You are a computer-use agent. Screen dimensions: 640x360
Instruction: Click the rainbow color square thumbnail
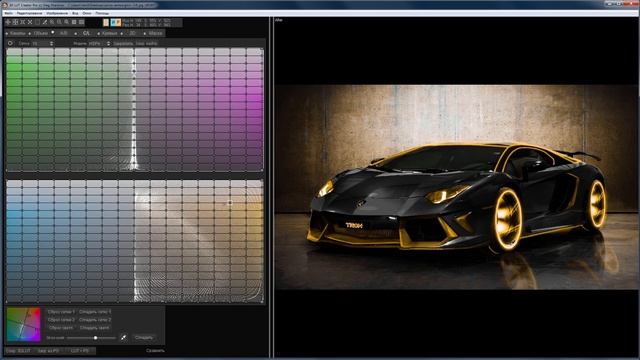click(x=24, y=324)
